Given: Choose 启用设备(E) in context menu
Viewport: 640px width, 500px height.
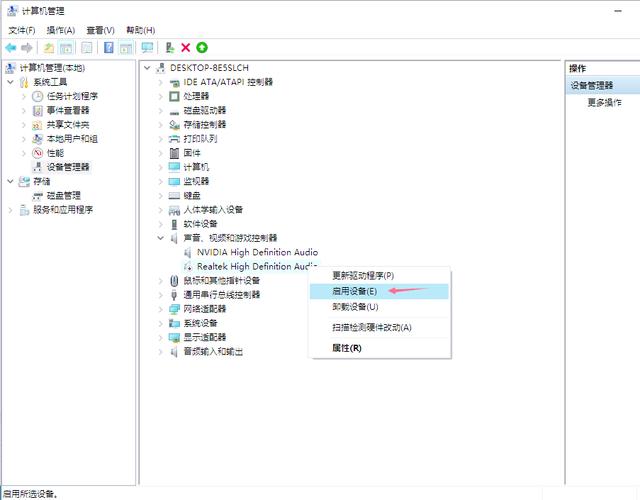Looking at the screenshot, I should coord(380,291).
